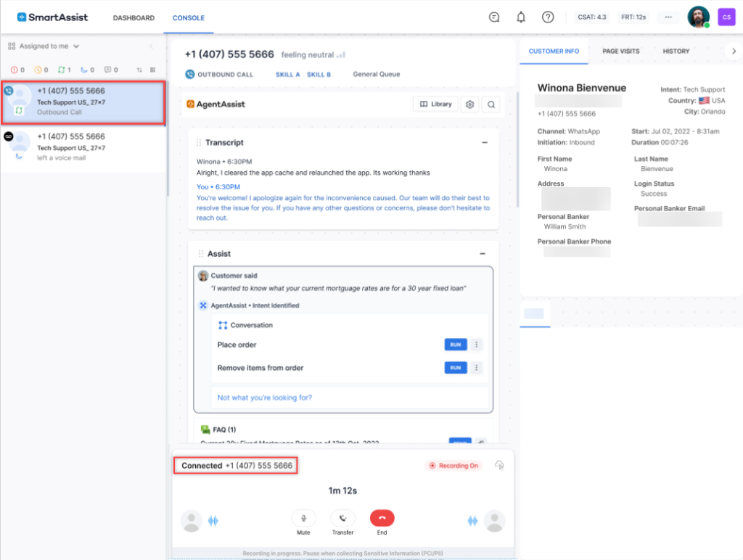Run the Place order conversation
Image resolution: width=743 pixels, height=560 pixels.
[x=455, y=345]
